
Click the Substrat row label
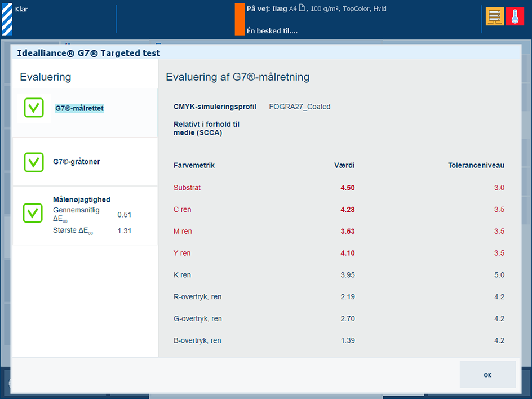coord(187,188)
